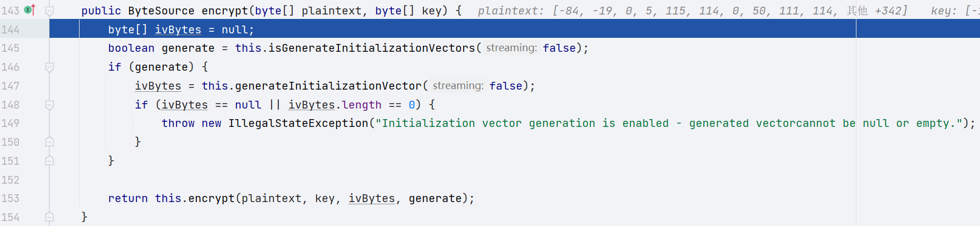Click inside the exception message string literal
This screenshot has height=226, width=980.
click(x=612, y=123)
